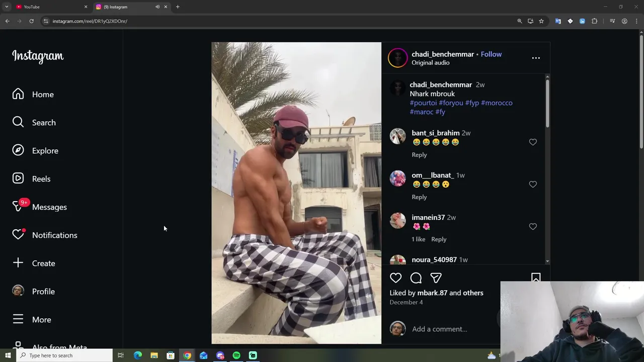Like om___lbanat_'s comment heart
Screen dimensions: 644x362
[533, 185]
